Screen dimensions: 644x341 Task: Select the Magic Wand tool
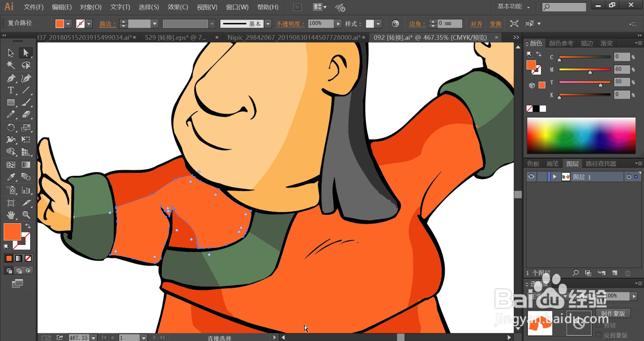click(11, 65)
